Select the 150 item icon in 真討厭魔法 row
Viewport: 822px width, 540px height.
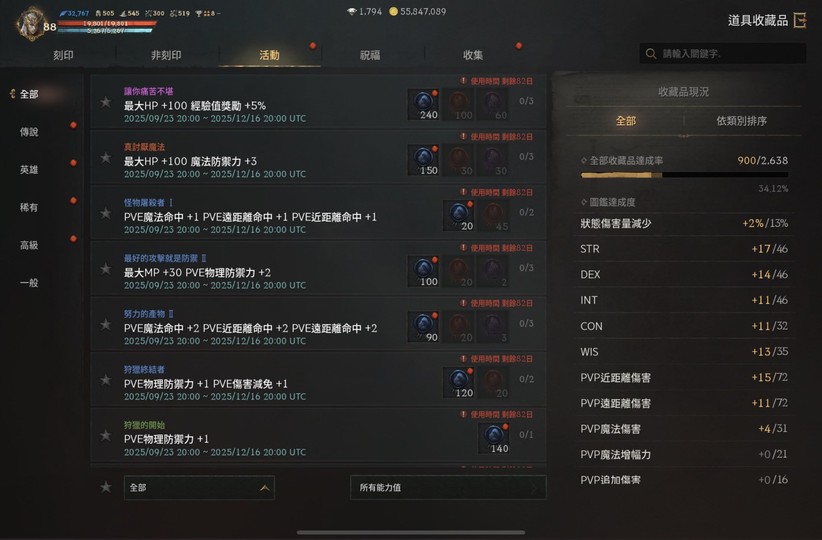tap(424, 160)
